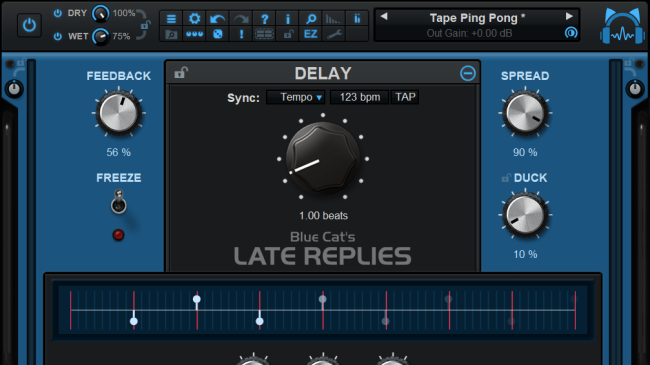Click the dice randomize icon
650x365 pixels.
218,34
